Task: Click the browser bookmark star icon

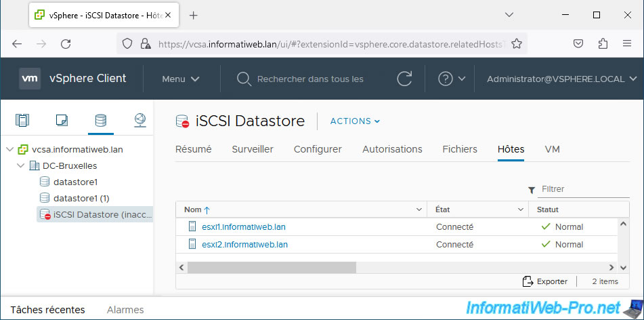Action: click(517, 43)
